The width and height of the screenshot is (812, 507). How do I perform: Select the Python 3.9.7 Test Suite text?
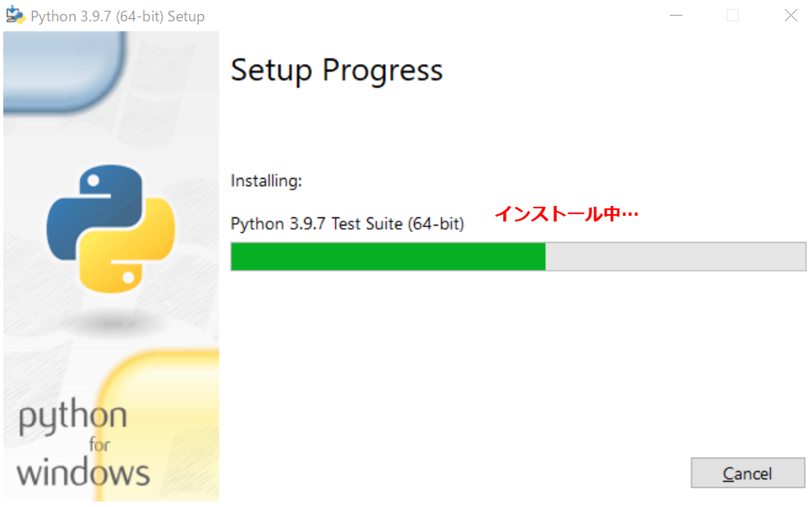(347, 224)
